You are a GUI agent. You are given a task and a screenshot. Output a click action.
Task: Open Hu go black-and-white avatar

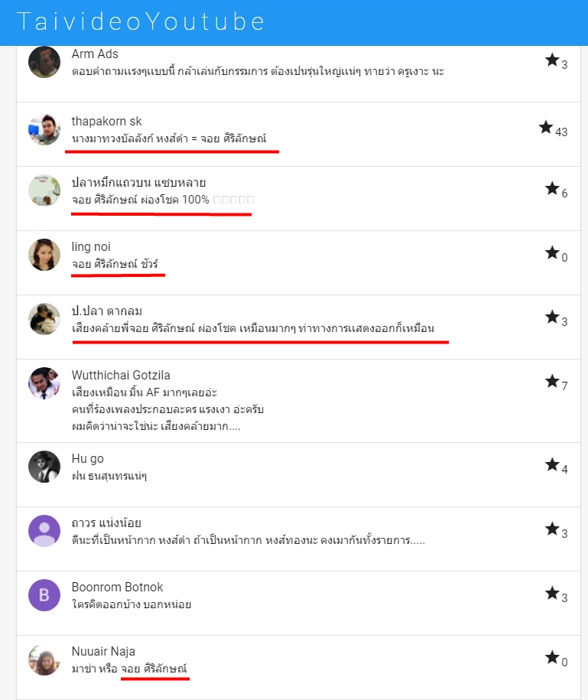(x=44, y=467)
